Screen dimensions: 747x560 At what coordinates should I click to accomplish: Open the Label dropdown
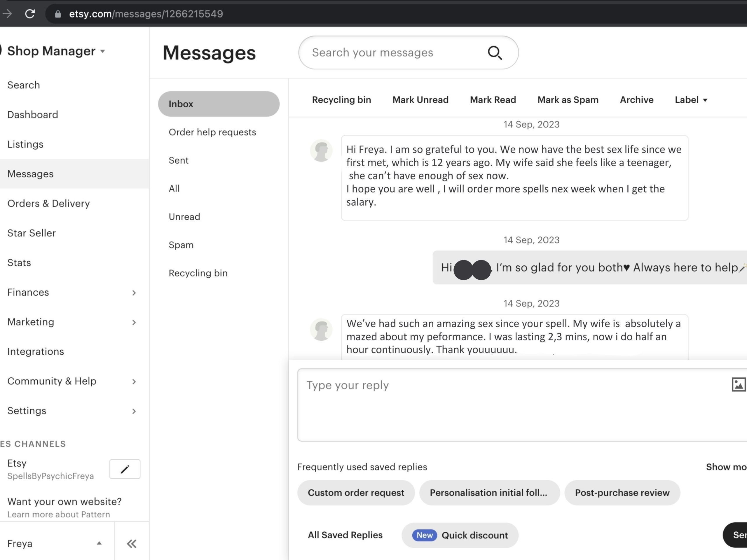(x=691, y=100)
